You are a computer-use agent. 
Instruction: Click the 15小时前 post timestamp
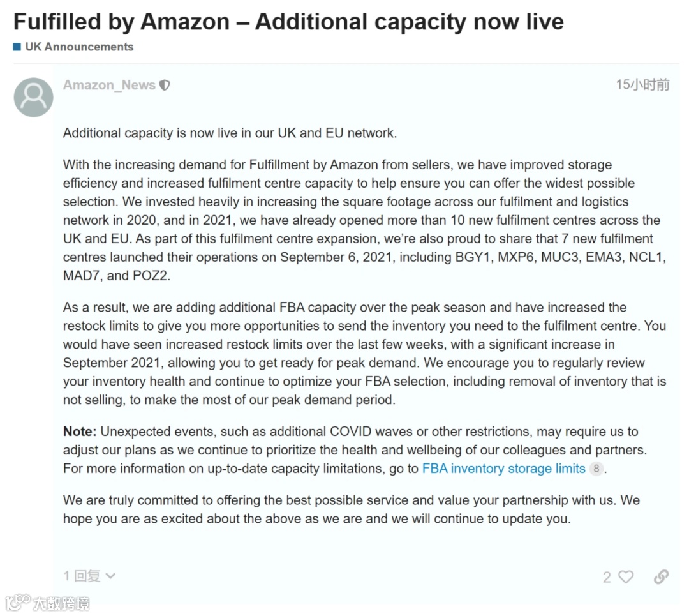[642, 85]
